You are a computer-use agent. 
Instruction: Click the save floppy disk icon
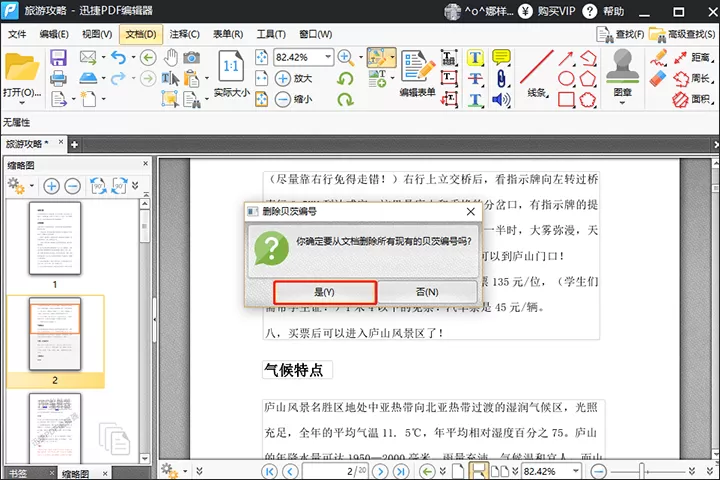click(x=58, y=58)
